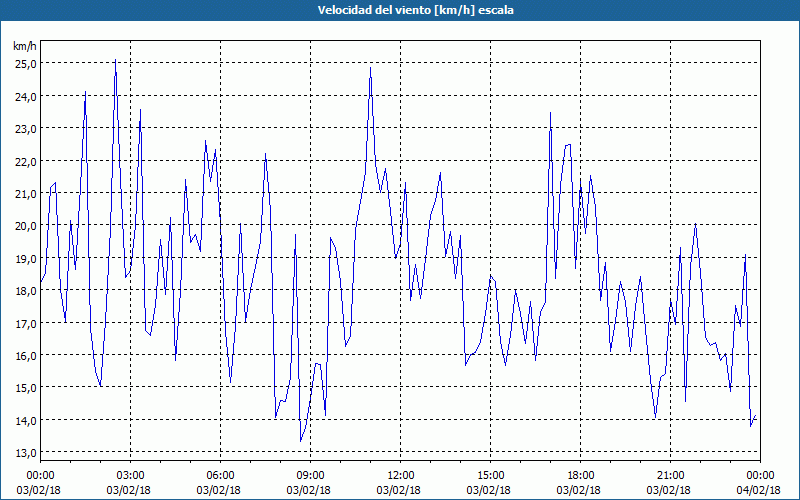Select the '03/02/18' date under 09:00
Image resolution: width=800 pixels, height=500 pixels.
pos(308,490)
